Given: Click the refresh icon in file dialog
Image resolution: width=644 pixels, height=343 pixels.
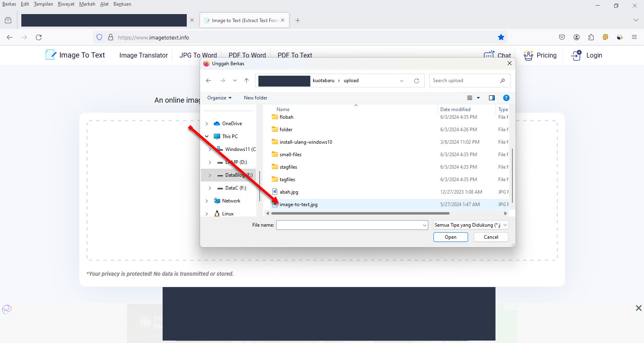Looking at the screenshot, I should (x=417, y=81).
